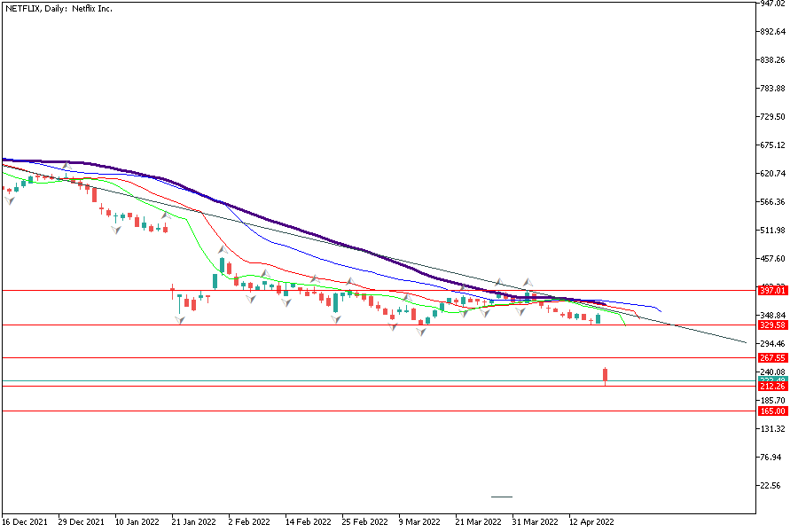Select the 329.58 price level tag
Screen dimensions: 798x532
point(773,325)
